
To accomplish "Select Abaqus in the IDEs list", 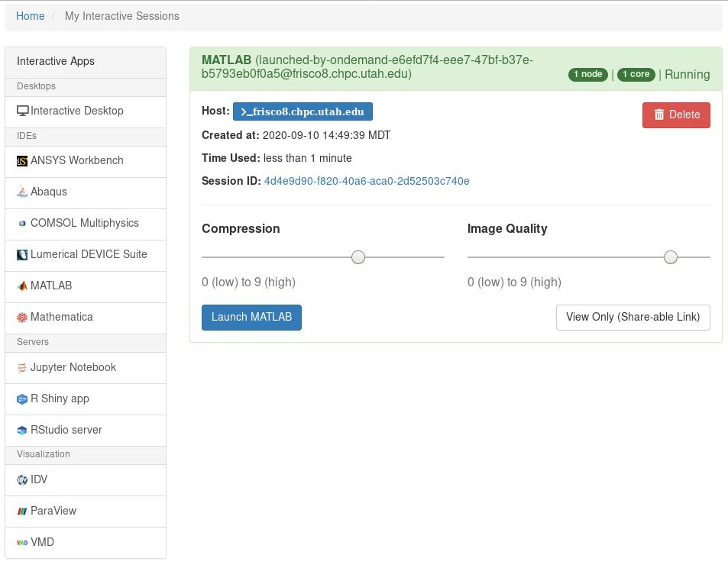I will click(86, 193).
